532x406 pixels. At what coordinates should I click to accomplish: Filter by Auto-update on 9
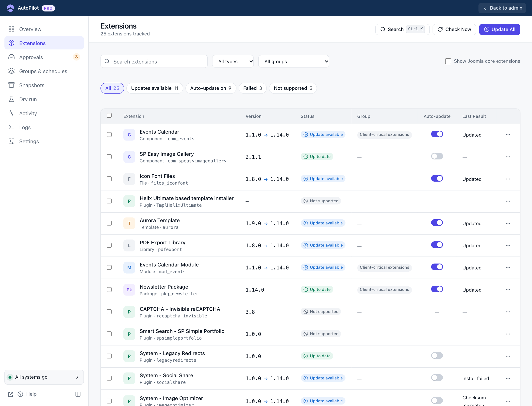coord(211,88)
